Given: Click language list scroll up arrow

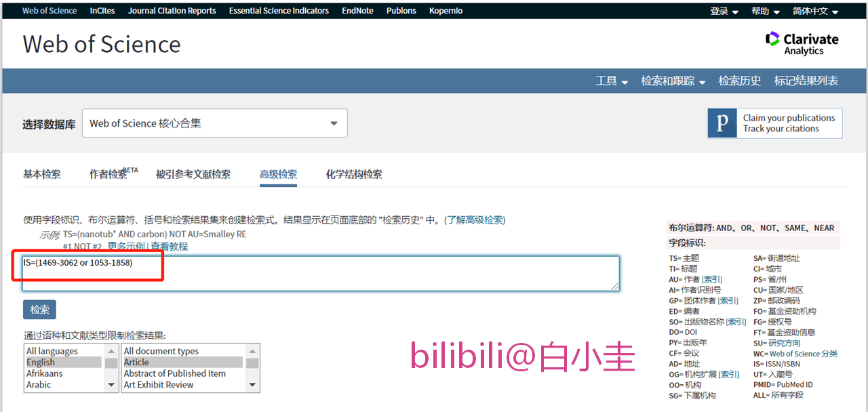Looking at the screenshot, I should (x=111, y=351).
